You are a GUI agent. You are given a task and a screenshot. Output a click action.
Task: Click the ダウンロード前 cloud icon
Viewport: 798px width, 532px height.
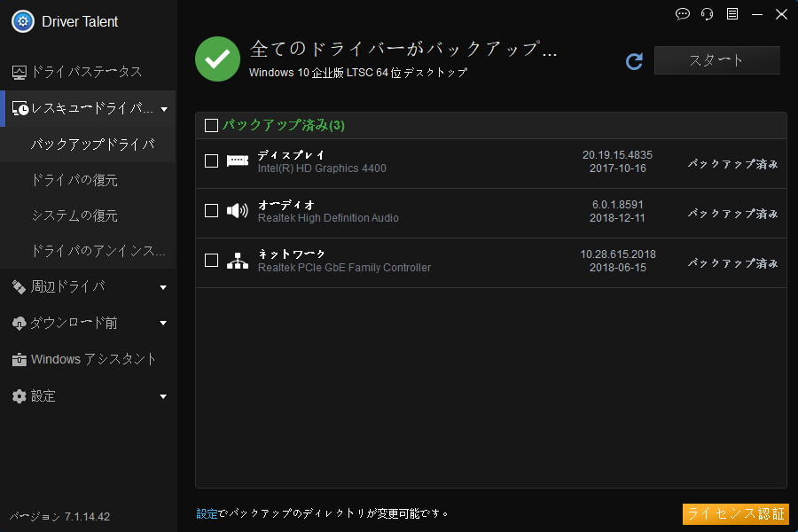pos(20,324)
